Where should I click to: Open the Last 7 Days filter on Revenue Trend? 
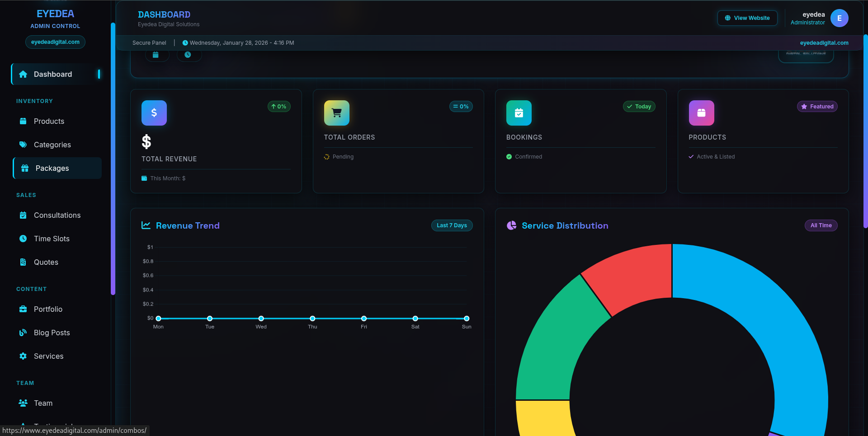(452, 225)
